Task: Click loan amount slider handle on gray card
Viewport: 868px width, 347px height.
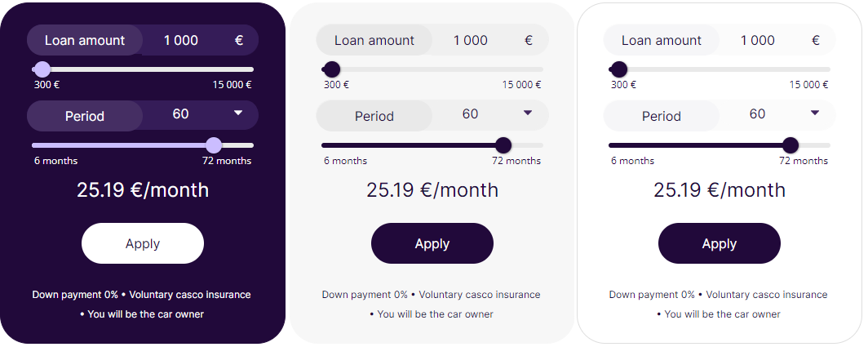Action: pos(332,69)
